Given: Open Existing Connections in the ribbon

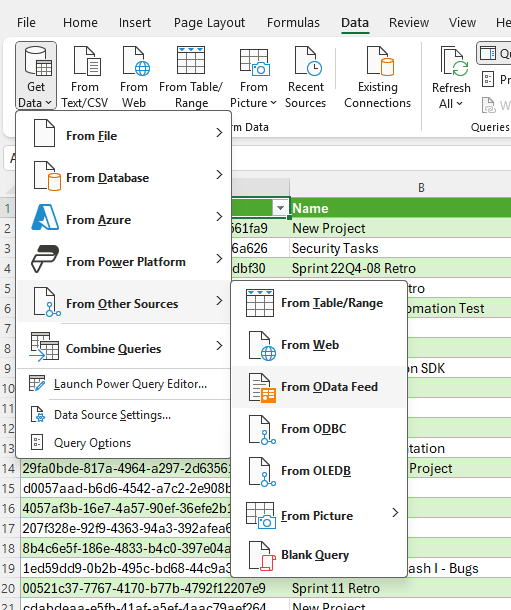Looking at the screenshot, I should [x=378, y=77].
